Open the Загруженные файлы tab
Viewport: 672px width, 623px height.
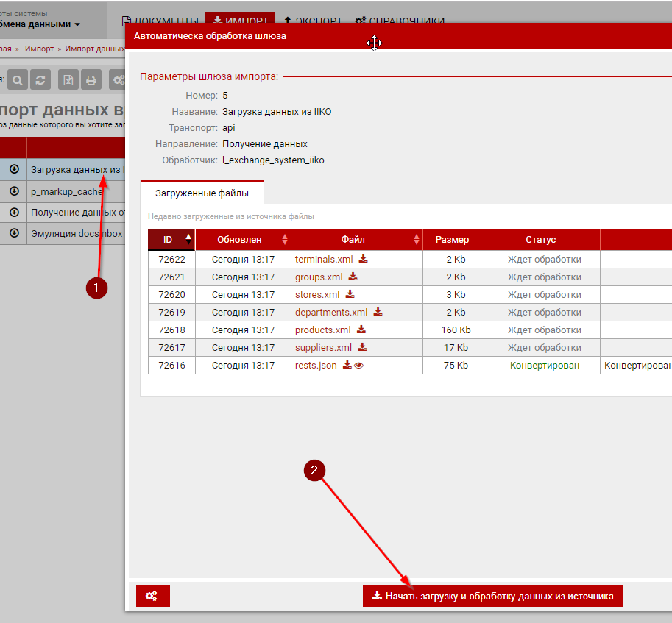point(202,193)
